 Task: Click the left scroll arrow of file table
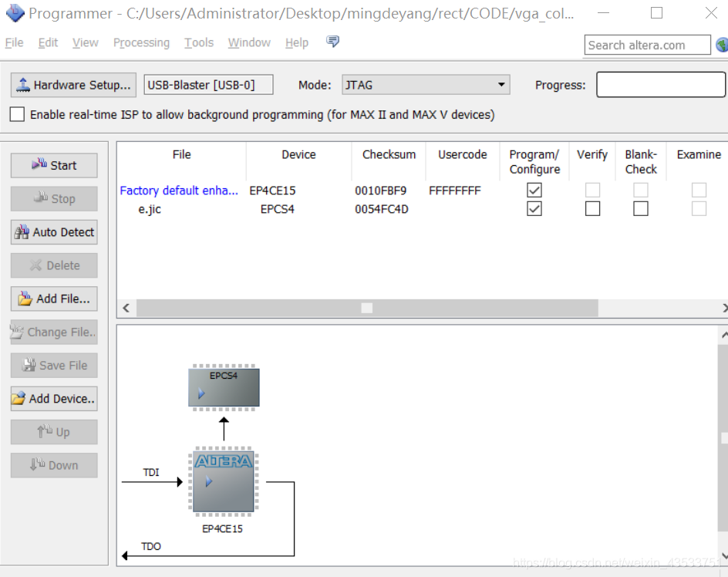(x=126, y=308)
